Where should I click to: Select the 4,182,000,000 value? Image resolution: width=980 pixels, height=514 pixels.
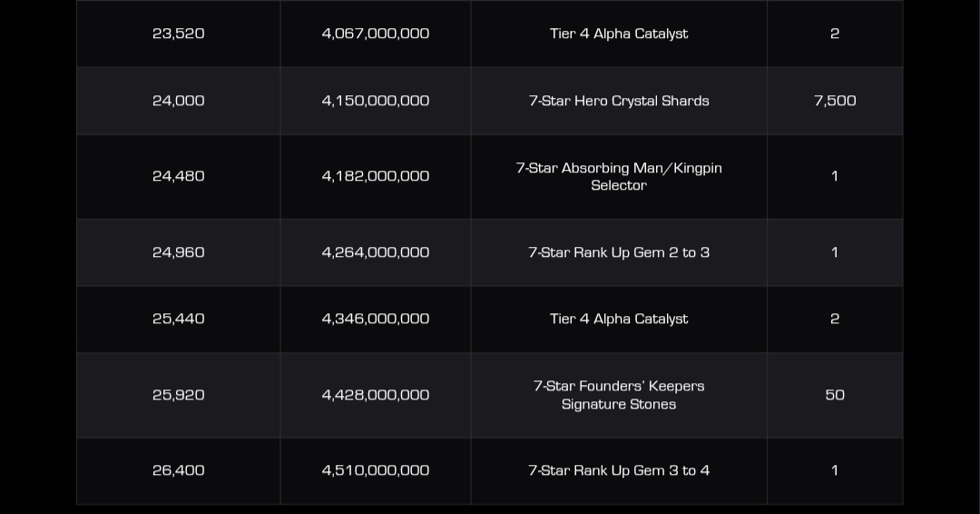pos(375,176)
